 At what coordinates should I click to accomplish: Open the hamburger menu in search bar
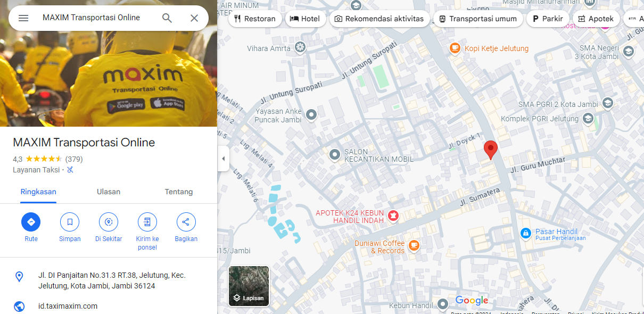click(x=23, y=18)
